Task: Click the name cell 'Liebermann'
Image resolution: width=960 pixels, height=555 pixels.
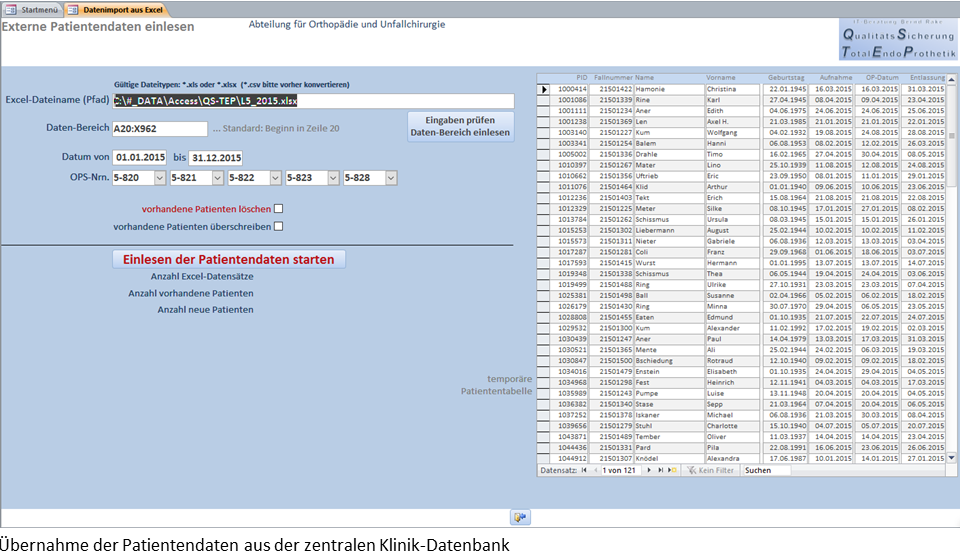Action: pyautogui.click(x=669, y=230)
